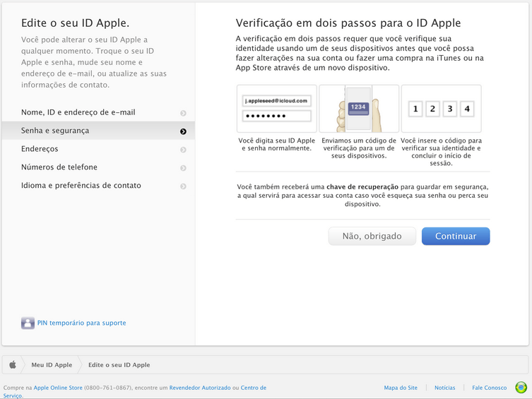
Task: Open Nome, ID e endereço de e-mail section
Action: (x=98, y=112)
